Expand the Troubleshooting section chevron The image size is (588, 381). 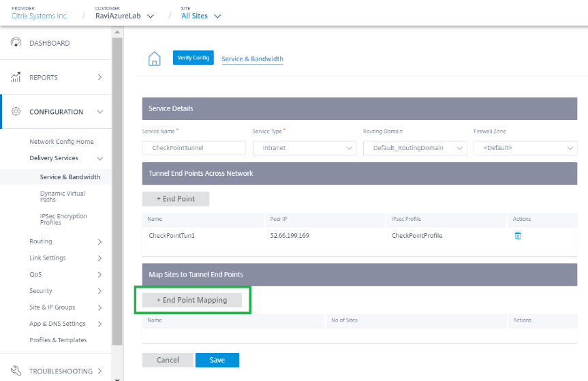point(99,371)
